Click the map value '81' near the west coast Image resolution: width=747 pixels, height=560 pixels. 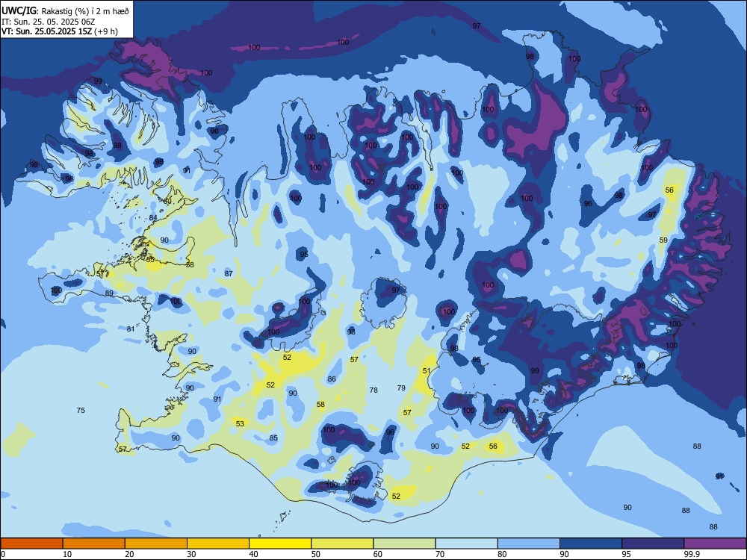click(131, 329)
